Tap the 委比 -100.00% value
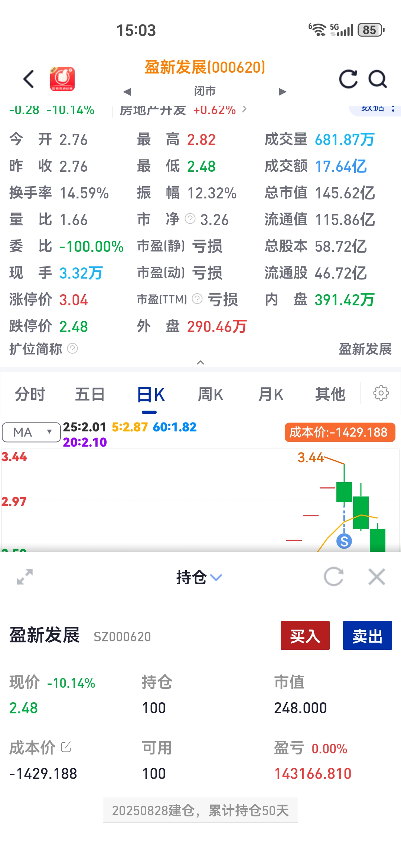Screen dimensions: 401x868 click(x=91, y=246)
